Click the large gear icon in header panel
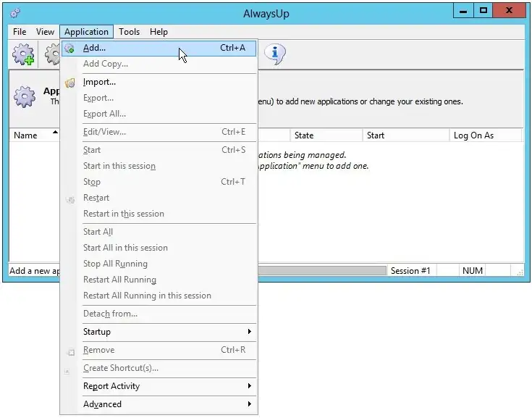Viewport: 532px width, 418px height. point(25,97)
